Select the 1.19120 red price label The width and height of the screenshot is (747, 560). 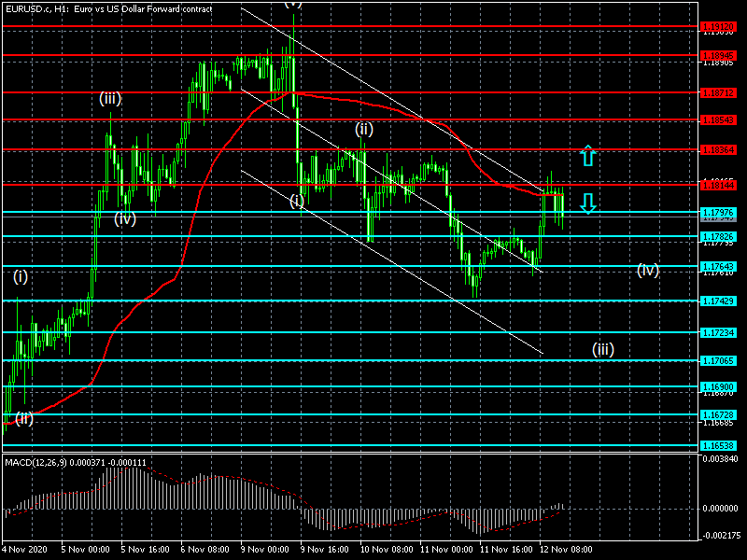pyautogui.click(x=718, y=27)
